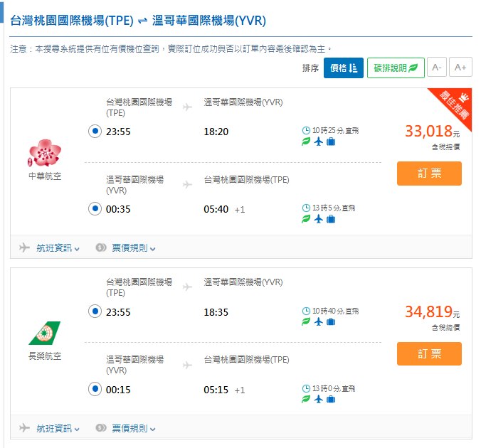This screenshot has width=481, height=448.
Task: Expand 航班資訊 for the China Airlines flight
Action: point(58,247)
